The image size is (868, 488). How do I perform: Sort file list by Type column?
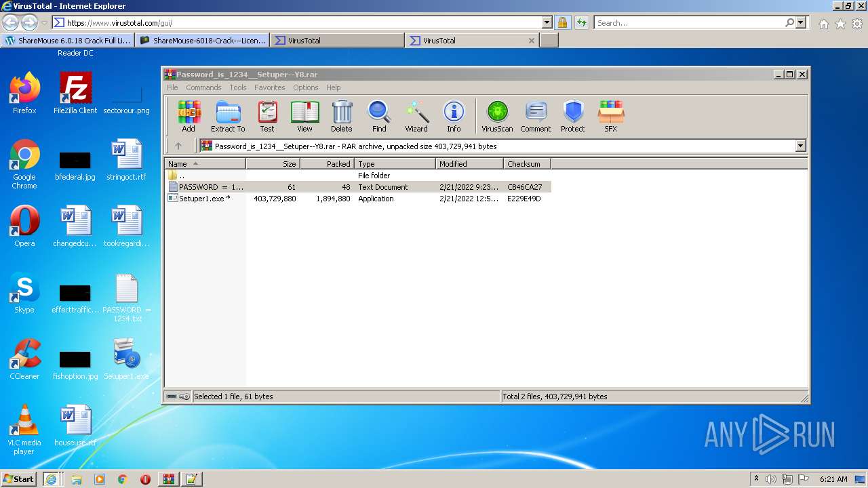click(x=395, y=164)
